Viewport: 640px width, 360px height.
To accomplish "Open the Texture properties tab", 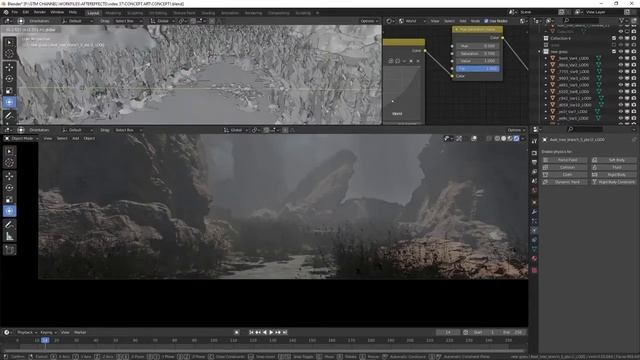I will click(x=534, y=270).
